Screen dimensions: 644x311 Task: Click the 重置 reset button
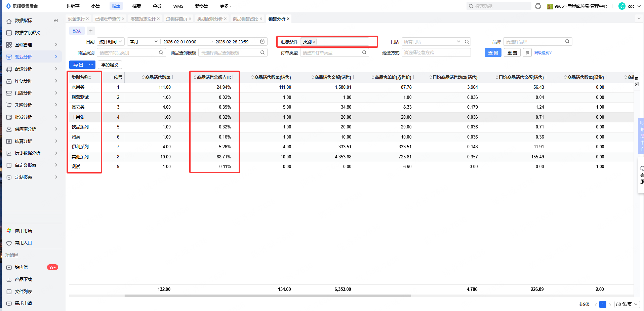[x=512, y=53]
